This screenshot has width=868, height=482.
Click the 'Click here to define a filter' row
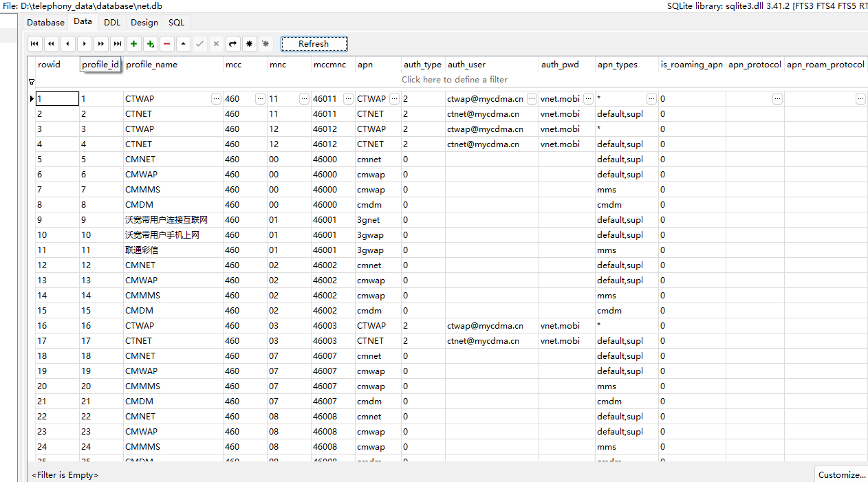455,80
